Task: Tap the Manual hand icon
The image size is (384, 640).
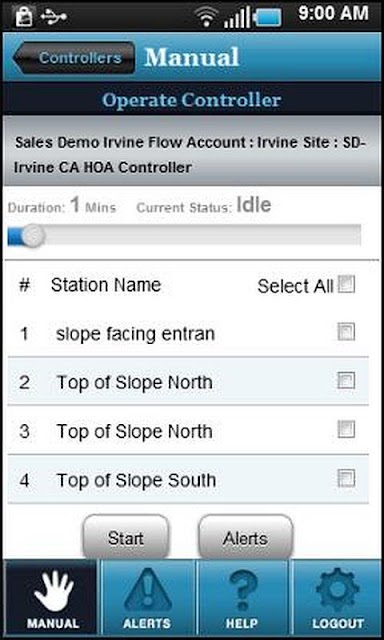Action: coord(54,591)
